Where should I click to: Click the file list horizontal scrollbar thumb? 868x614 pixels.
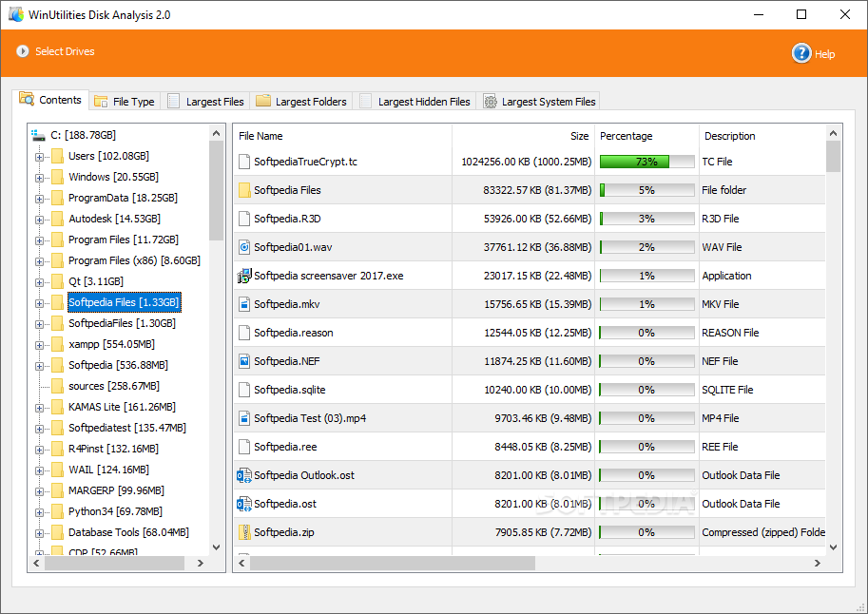click(393, 563)
